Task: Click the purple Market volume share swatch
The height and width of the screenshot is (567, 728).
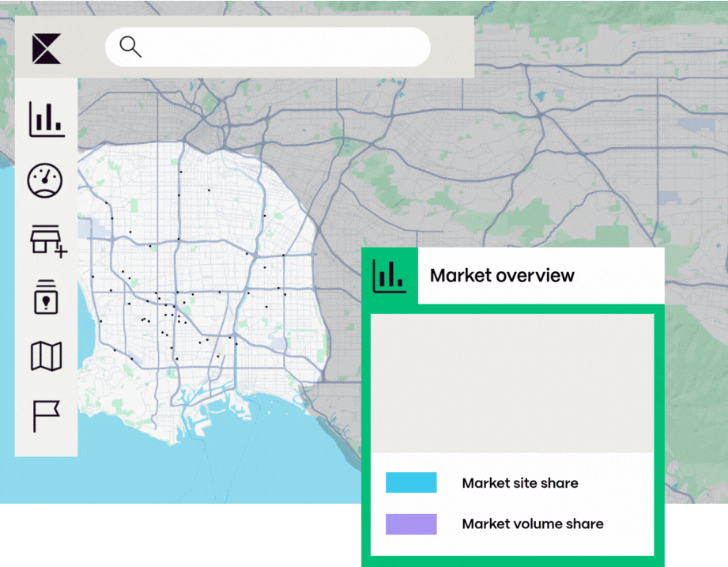Action: [411, 524]
